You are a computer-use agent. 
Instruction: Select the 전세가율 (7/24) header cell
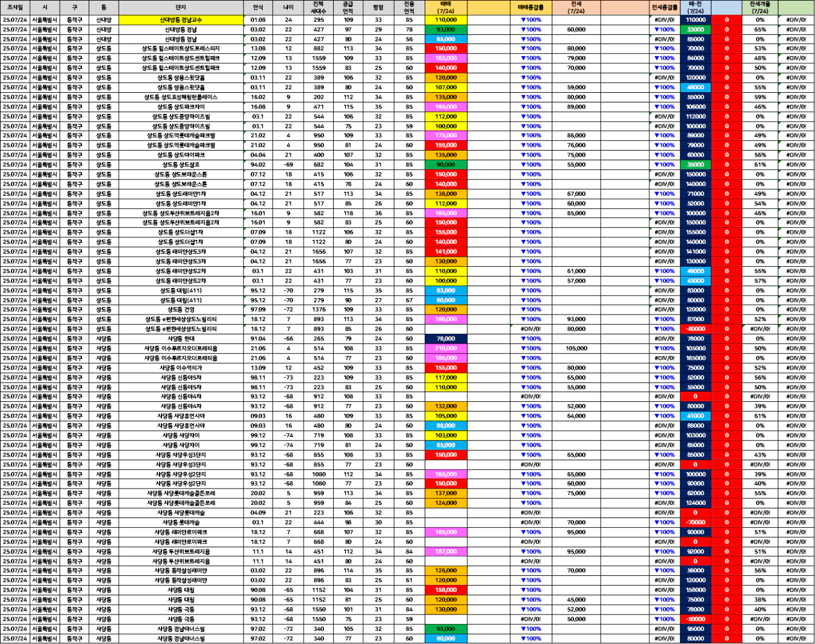point(760,7)
